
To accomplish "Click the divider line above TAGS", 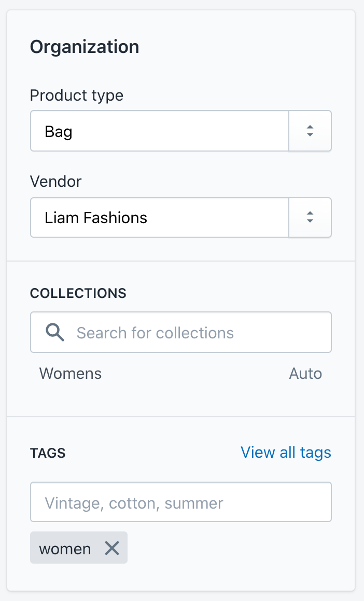I will pos(180,417).
